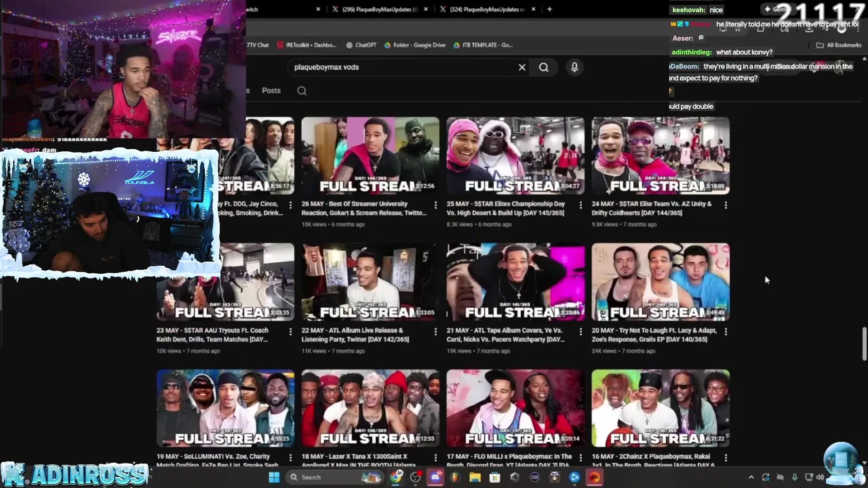
Task: Click the microphone icon in the system tray
Action: tap(794, 477)
